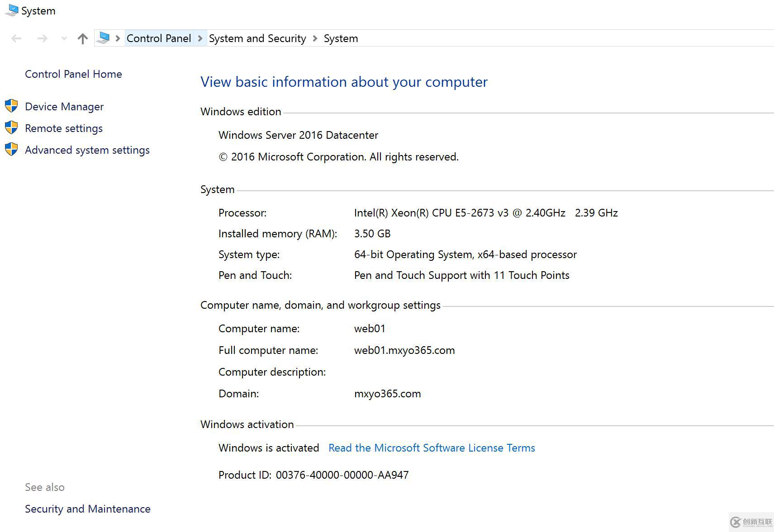
Task: Click the empty address bar area
Action: (x=565, y=38)
